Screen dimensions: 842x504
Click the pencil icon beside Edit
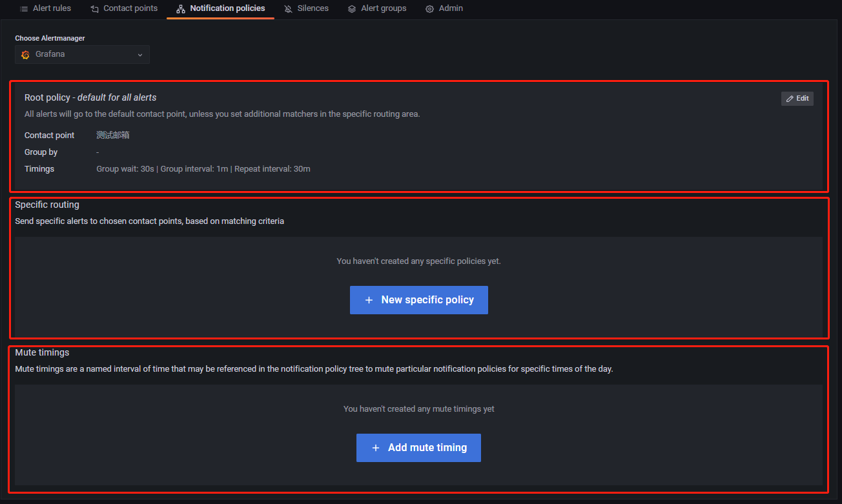790,99
